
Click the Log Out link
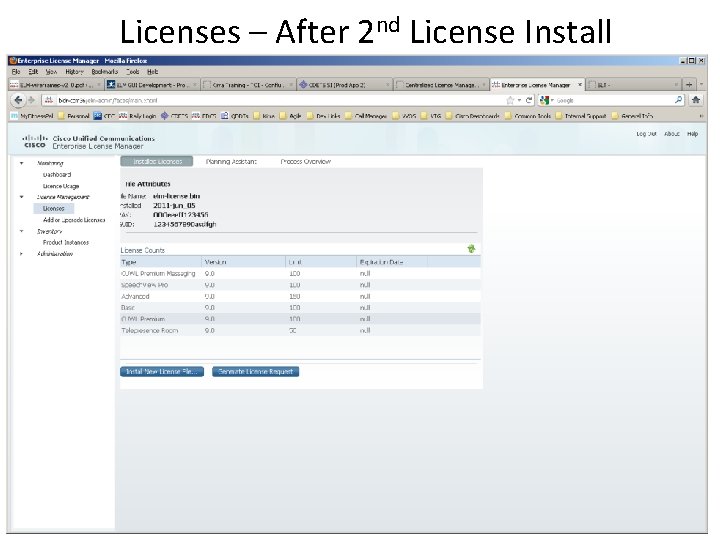pos(646,134)
